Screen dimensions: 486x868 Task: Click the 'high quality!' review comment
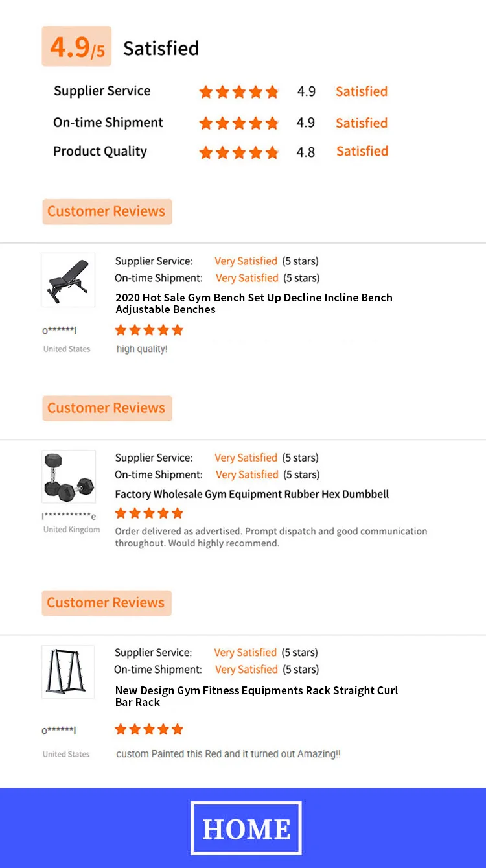(142, 349)
